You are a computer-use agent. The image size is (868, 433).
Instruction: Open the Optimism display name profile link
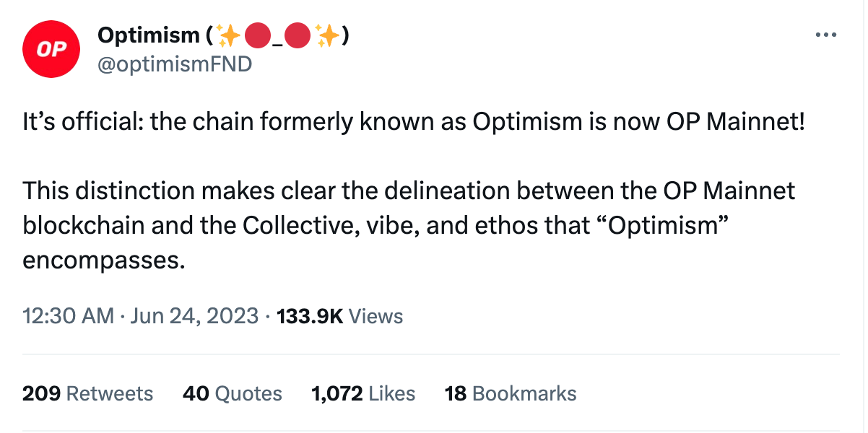click(147, 35)
